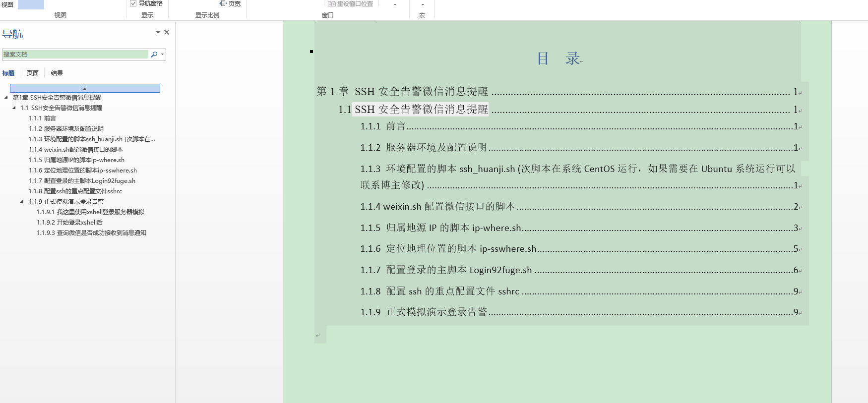Collapse the 第1章 SSH安全告警微信消息提醒 tree node
Screen dimensions: 868x403
[x=6, y=98]
